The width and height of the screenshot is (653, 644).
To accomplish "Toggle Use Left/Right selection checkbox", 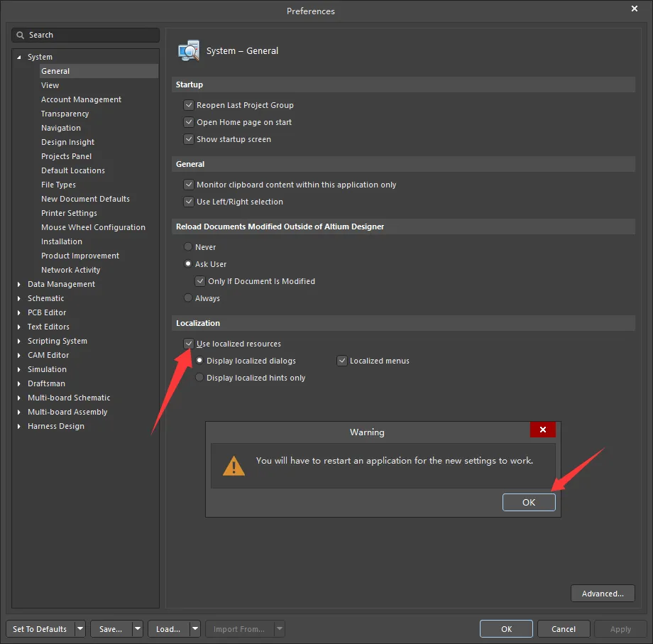I will click(189, 202).
